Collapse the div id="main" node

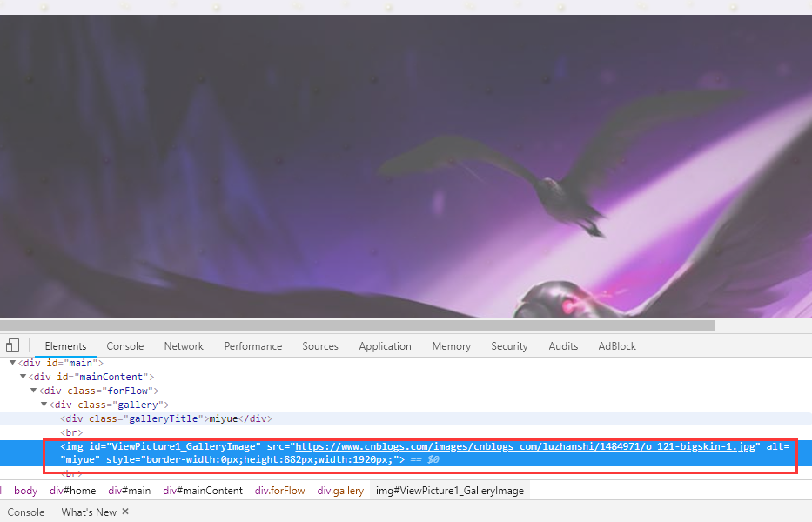12,363
